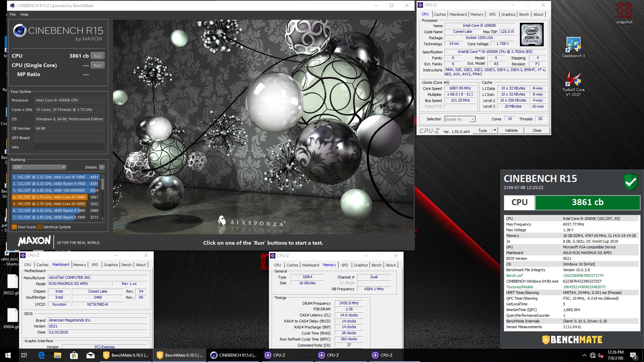Click the Render area message about Run buttons

coord(263,243)
